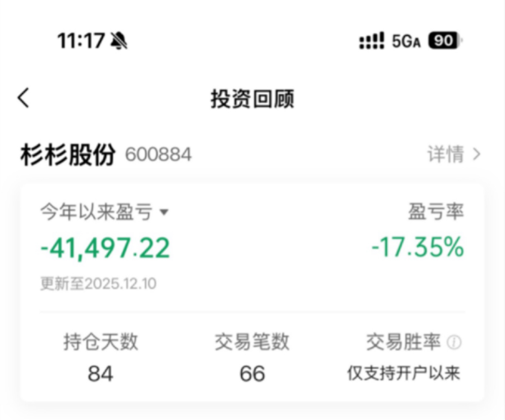Tap the 交易胜率 info icon

pos(454,342)
